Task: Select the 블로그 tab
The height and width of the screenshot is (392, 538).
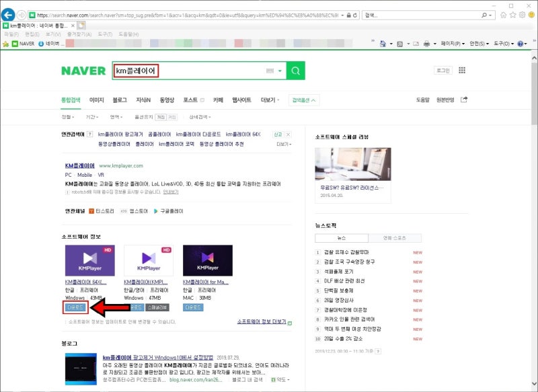Action: [120, 100]
